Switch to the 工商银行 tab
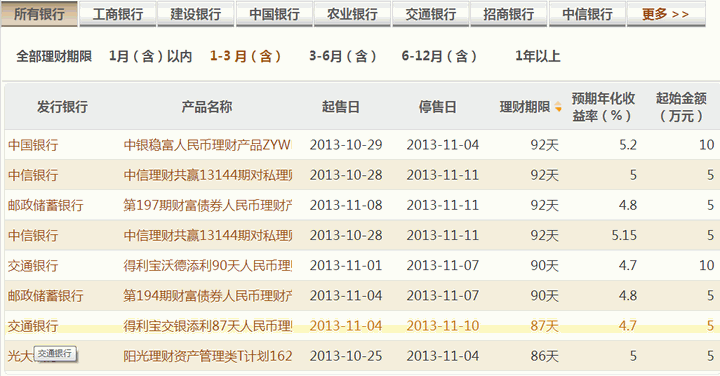Screen dimensions: 720x376 click(x=118, y=14)
